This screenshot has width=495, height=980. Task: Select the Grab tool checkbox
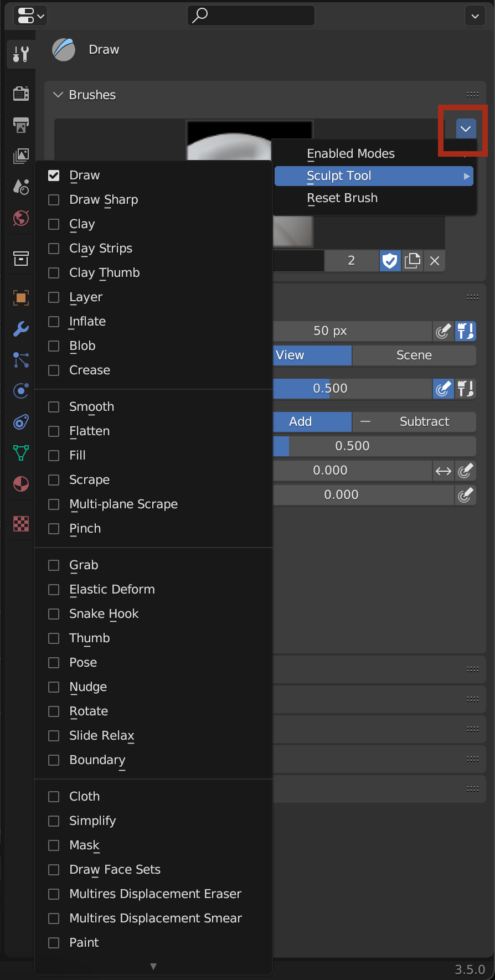[54, 565]
